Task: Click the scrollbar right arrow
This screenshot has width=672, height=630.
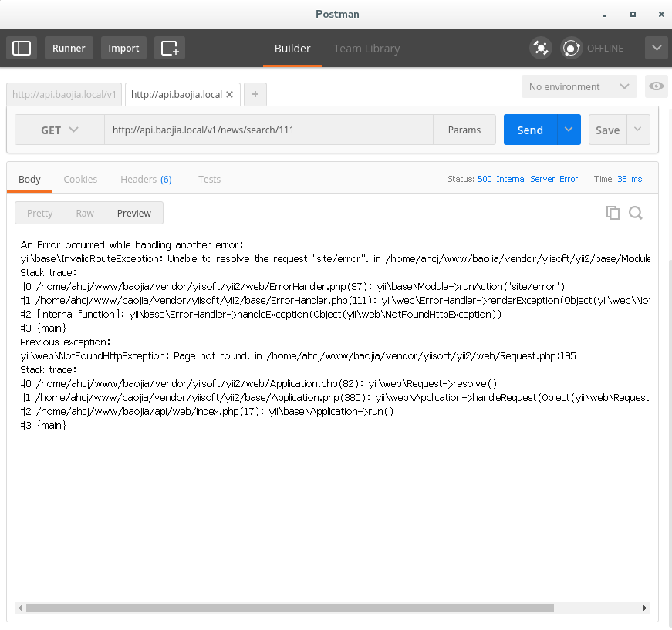Action: (645, 608)
